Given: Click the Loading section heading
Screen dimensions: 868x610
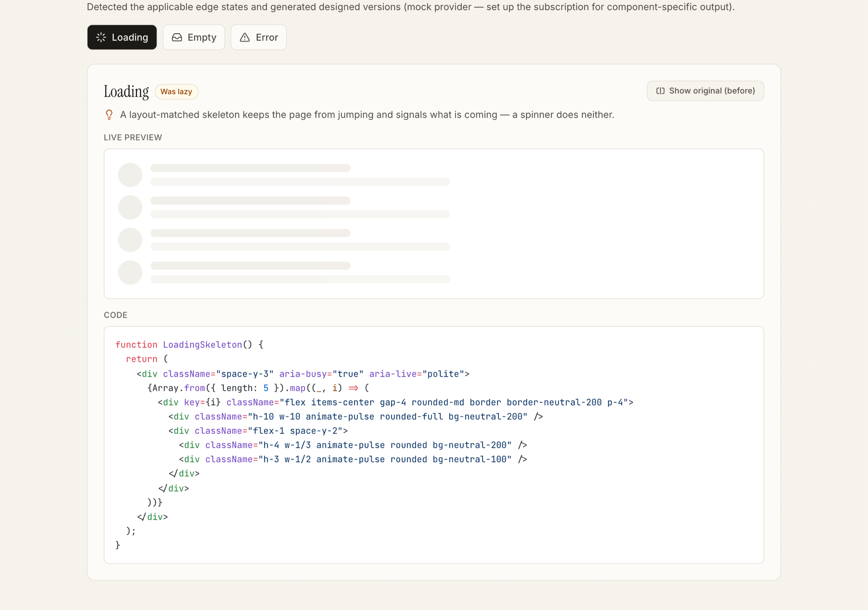Looking at the screenshot, I should (x=126, y=91).
